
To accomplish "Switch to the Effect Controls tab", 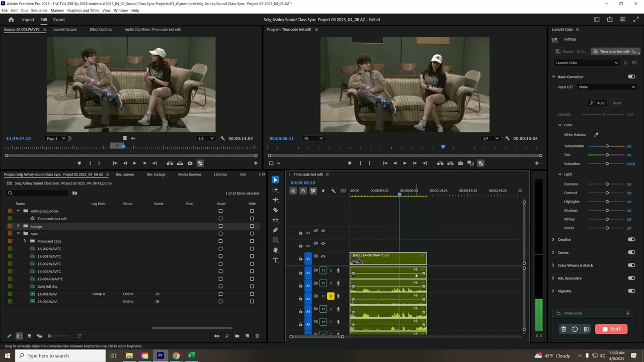I will [101, 29].
